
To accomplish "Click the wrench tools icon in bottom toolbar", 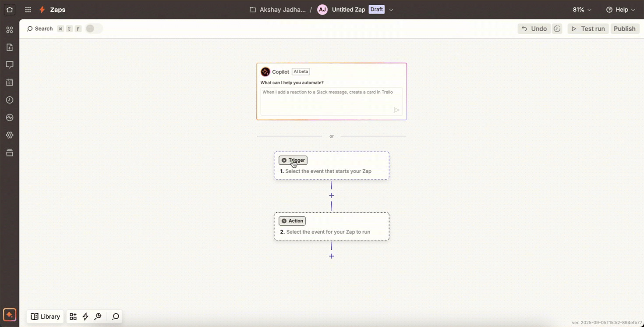I will [x=98, y=316].
